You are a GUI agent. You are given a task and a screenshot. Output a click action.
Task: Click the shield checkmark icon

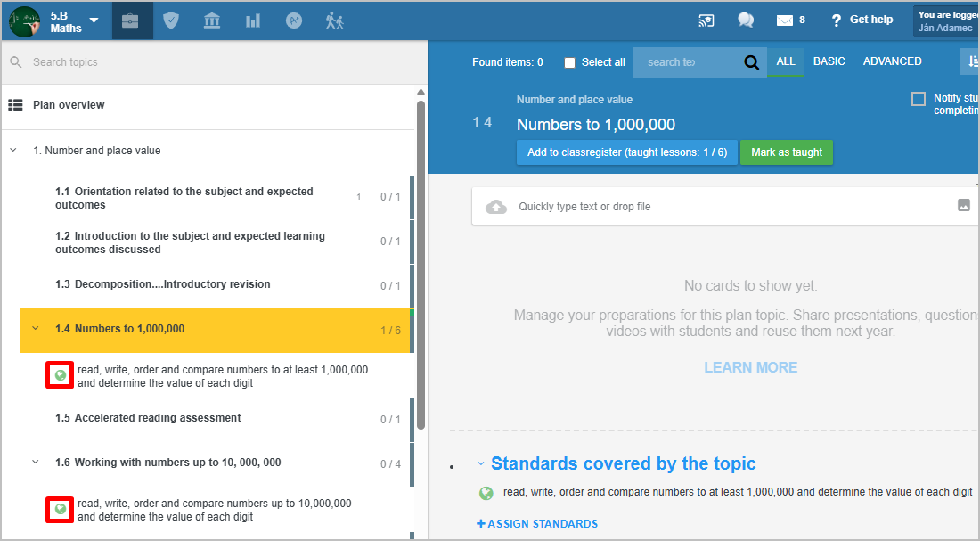[x=171, y=20]
